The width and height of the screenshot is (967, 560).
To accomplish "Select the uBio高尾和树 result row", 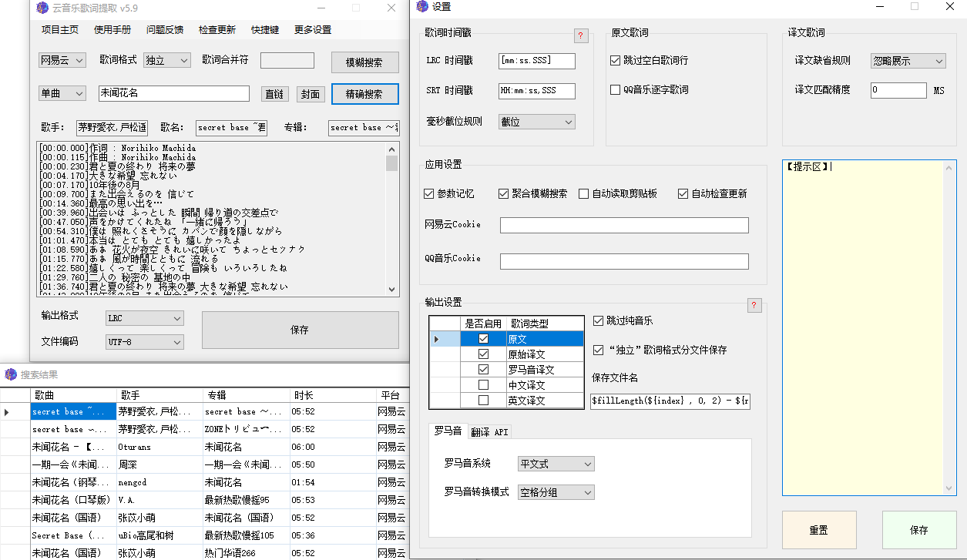I will coord(204,535).
